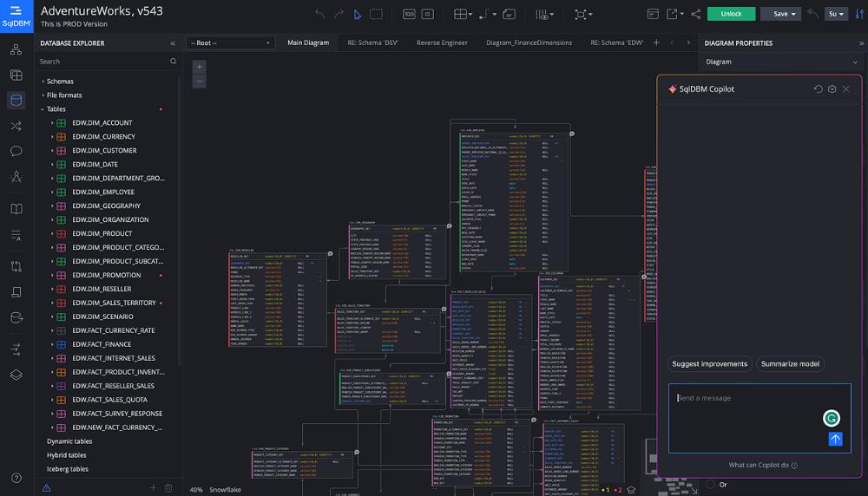Reset the Copilot conversation with refresh icon
Viewport: 868px width, 496px height.
818,89
